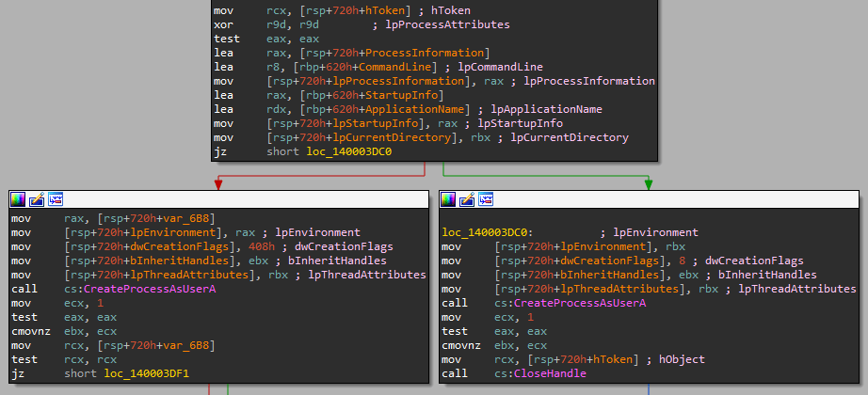This screenshot has width=868, height=395.
Task: Click the title bar of the var_6B8 node
Action: pyautogui.click(x=218, y=199)
